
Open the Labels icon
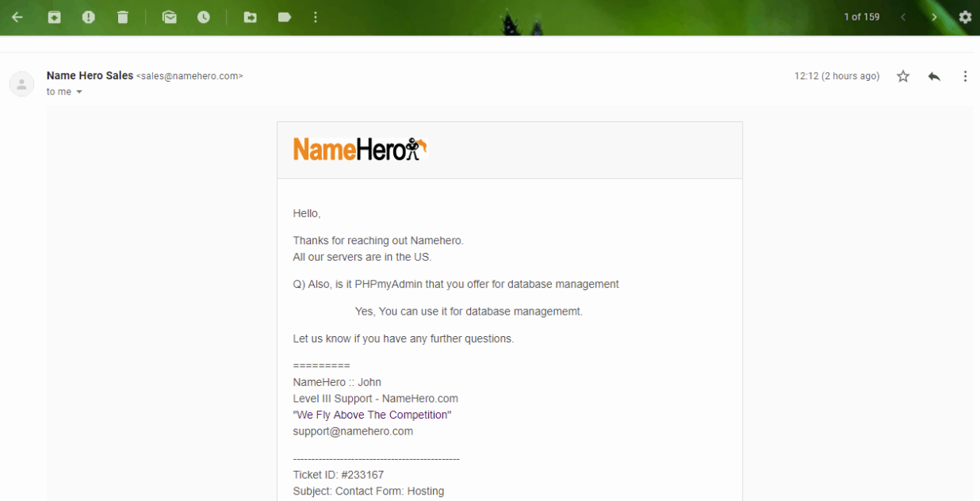tap(285, 17)
